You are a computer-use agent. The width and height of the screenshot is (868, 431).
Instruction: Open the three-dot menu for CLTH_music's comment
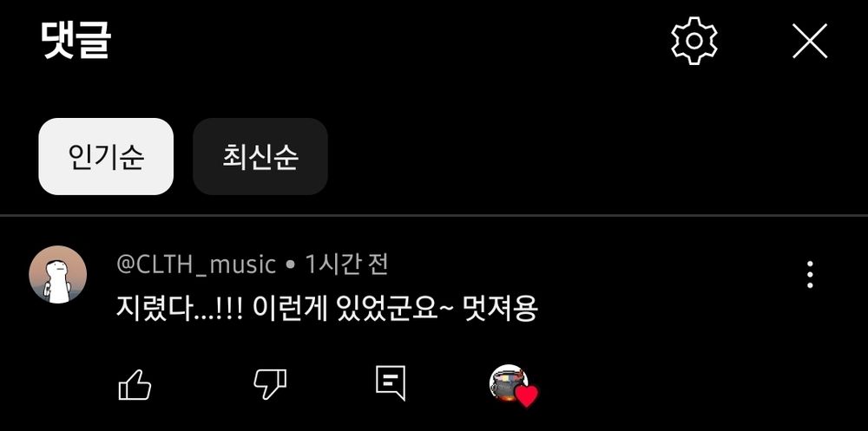[810, 274]
